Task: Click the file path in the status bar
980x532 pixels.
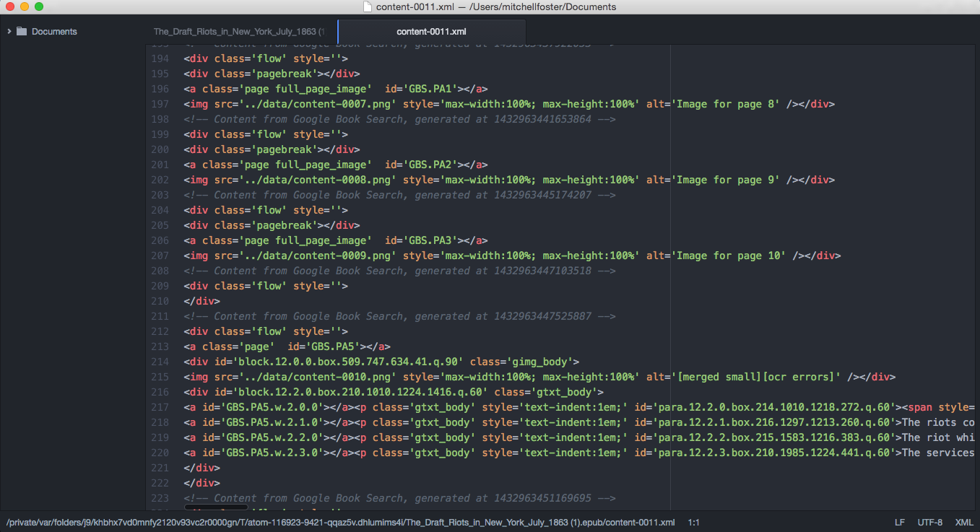Action: pos(341,522)
